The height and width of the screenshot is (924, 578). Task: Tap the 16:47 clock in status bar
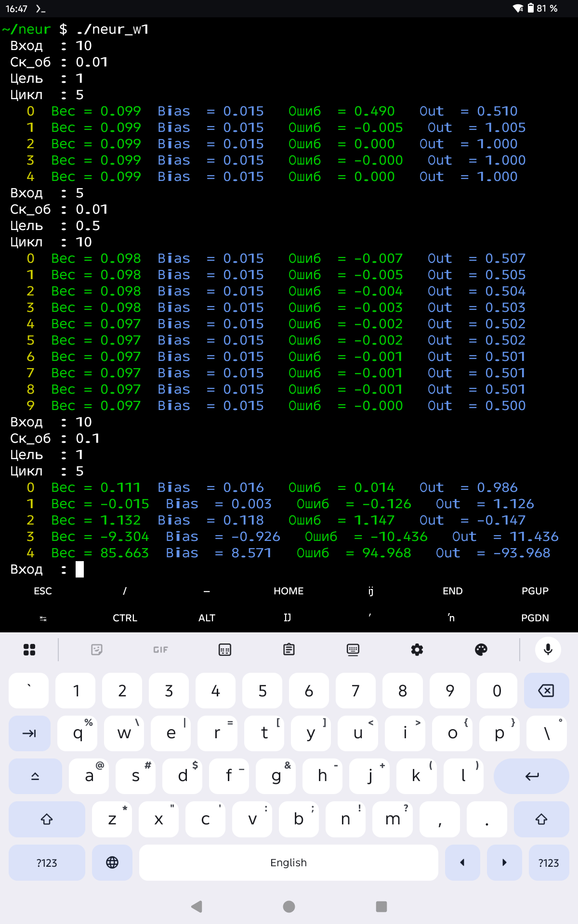pos(16,9)
